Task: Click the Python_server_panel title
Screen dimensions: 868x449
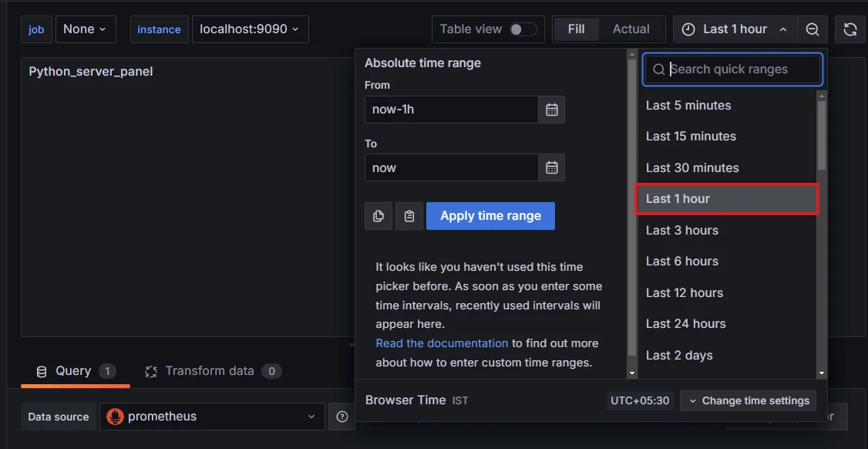Action: click(91, 72)
